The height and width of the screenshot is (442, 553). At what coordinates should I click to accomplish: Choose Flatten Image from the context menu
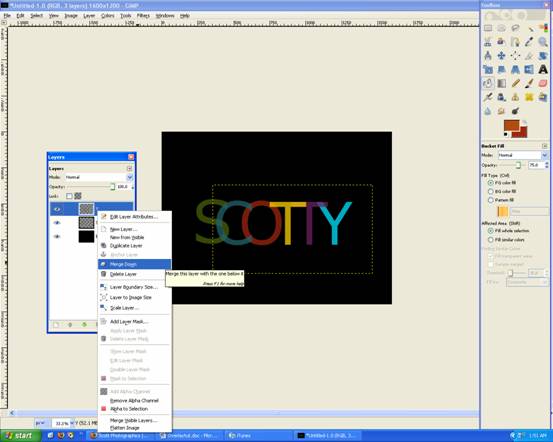124,428
